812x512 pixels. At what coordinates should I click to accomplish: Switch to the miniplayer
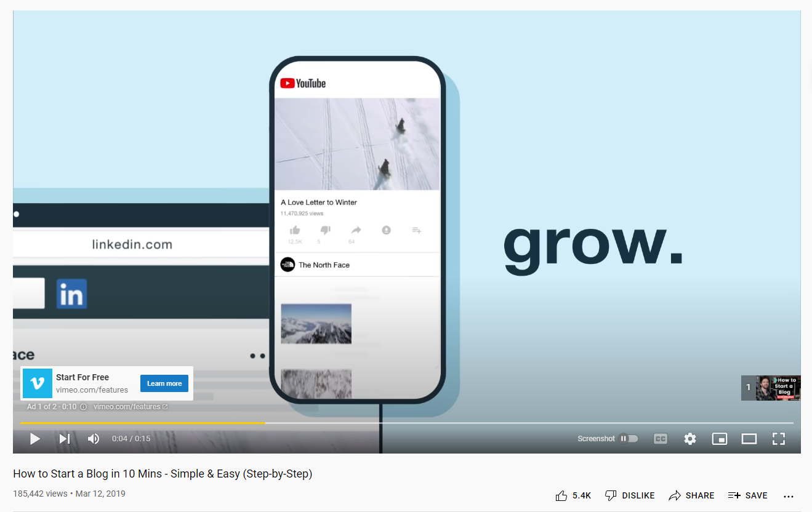pyautogui.click(x=719, y=439)
